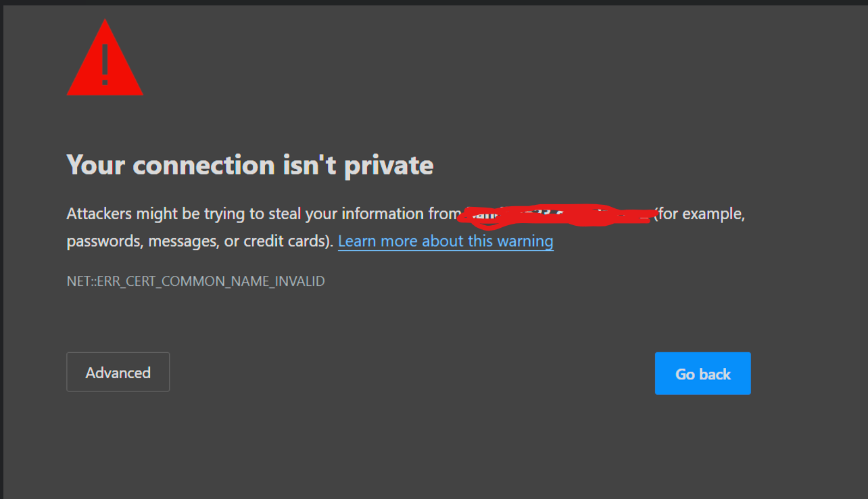
Task: Open the Learn more about this warning link
Action: 445,241
